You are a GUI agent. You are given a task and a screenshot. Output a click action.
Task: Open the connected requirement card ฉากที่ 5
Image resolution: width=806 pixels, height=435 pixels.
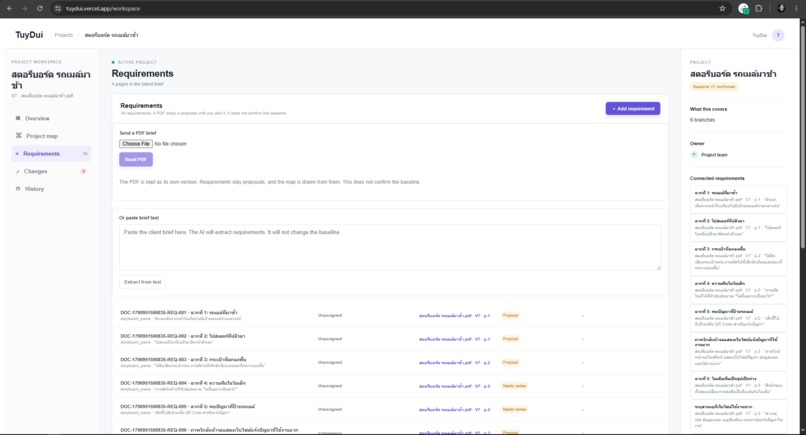[x=738, y=318]
